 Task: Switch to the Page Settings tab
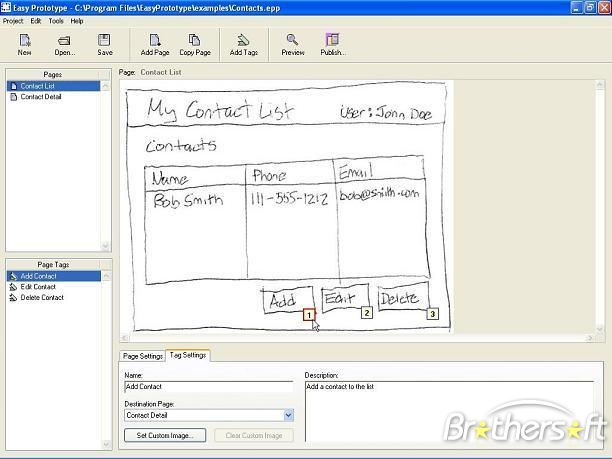point(142,356)
